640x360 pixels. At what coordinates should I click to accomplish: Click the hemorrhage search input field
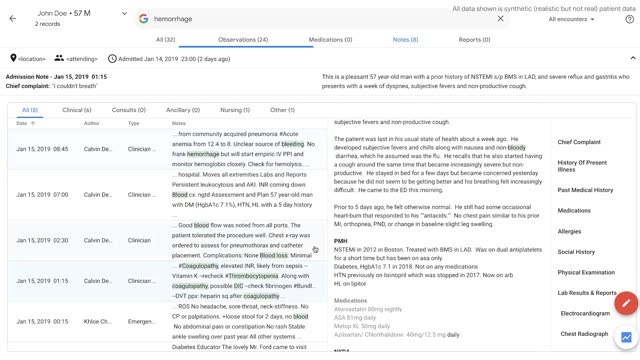pos(322,19)
